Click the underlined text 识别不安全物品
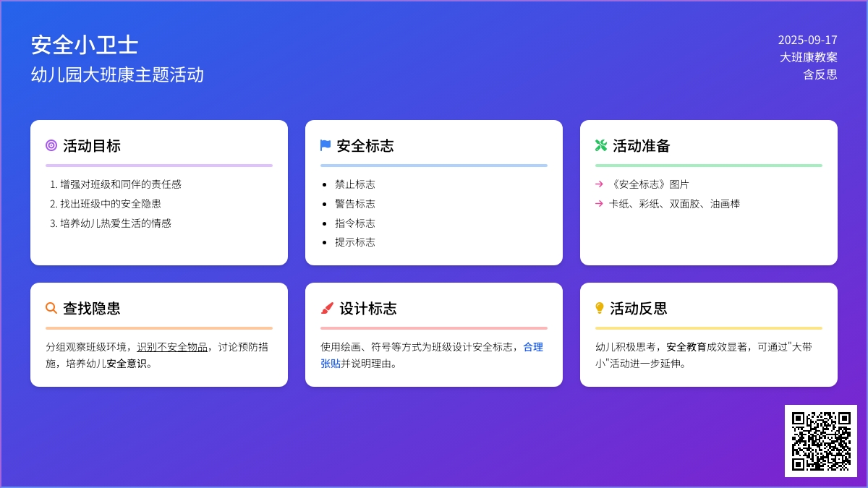The width and height of the screenshot is (868, 488). pyautogui.click(x=172, y=347)
